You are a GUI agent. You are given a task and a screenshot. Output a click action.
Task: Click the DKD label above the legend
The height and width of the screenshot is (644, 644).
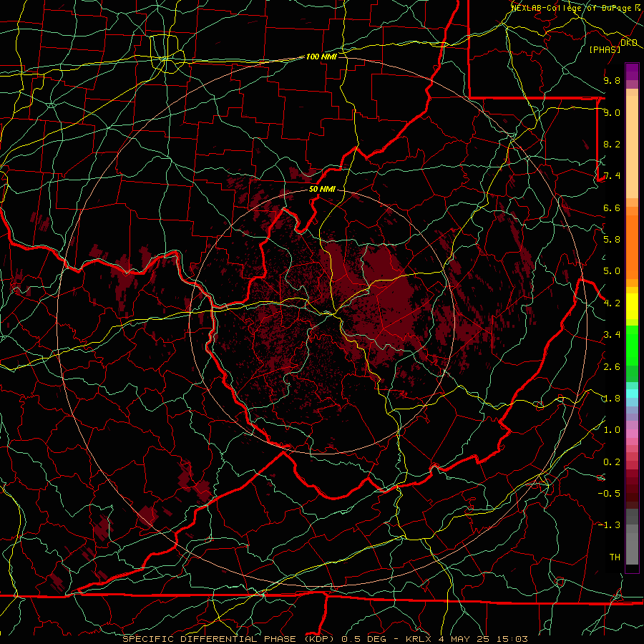629,43
